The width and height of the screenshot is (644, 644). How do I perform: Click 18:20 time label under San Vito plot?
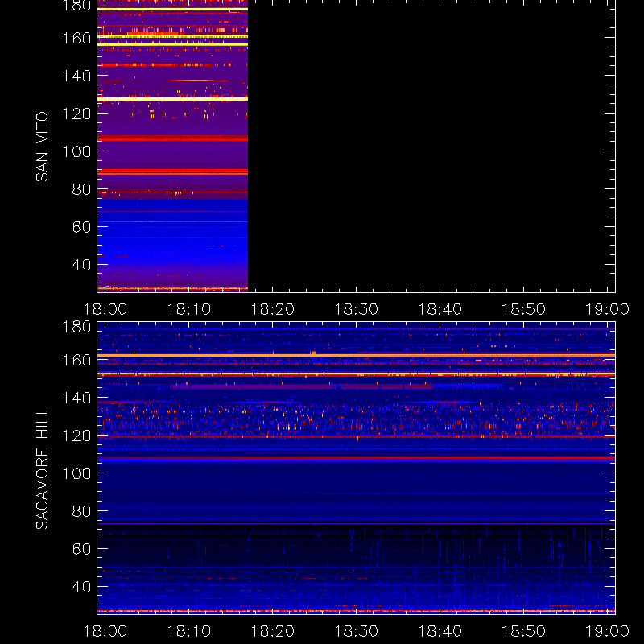(x=273, y=309)
